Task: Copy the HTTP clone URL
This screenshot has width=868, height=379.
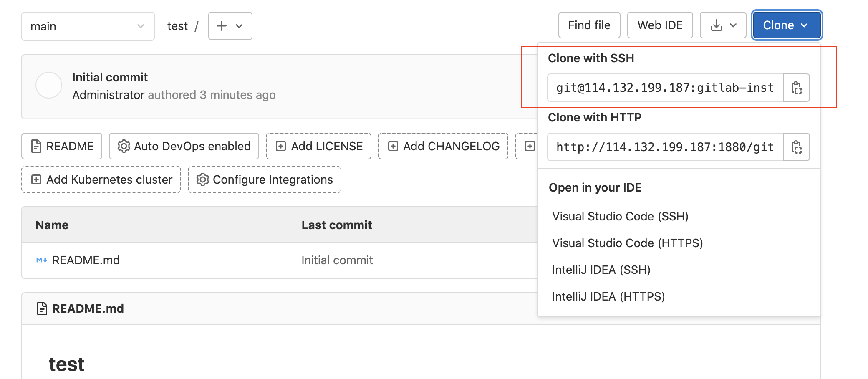Action: click(796, 147)
